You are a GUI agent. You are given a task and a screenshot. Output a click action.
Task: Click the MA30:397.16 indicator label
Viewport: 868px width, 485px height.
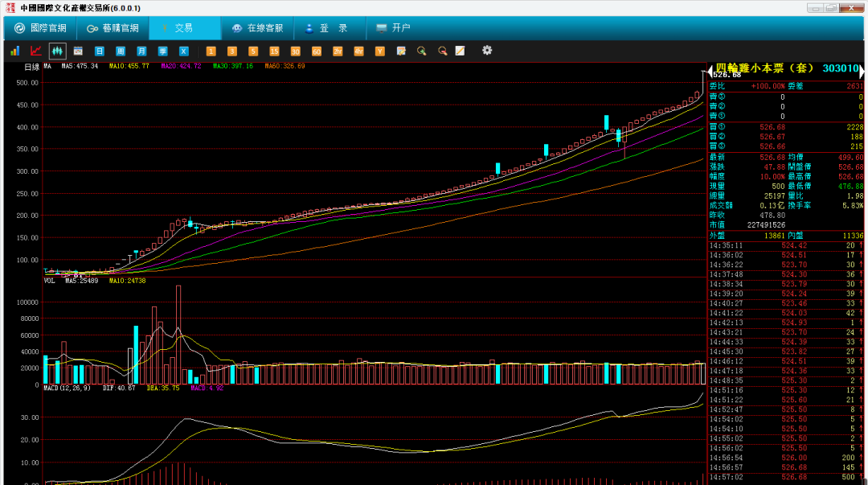(233, 66)
